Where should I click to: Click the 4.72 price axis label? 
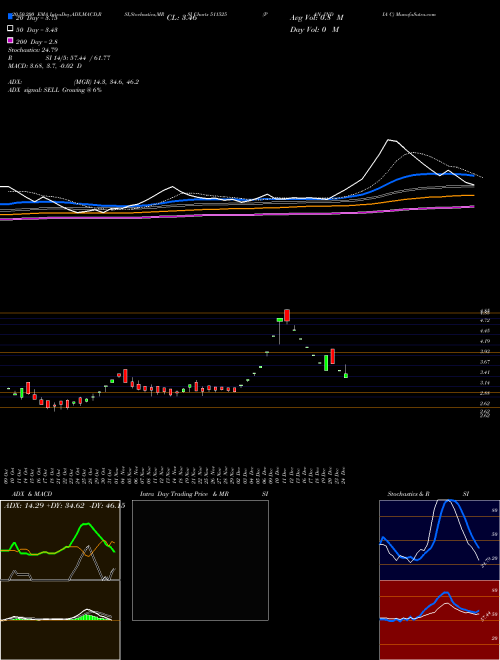485,320
